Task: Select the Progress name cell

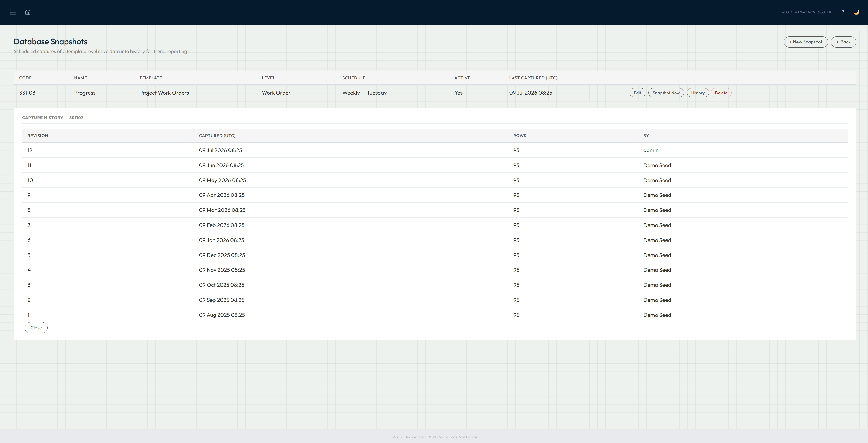Action: (x=85, y=93)
